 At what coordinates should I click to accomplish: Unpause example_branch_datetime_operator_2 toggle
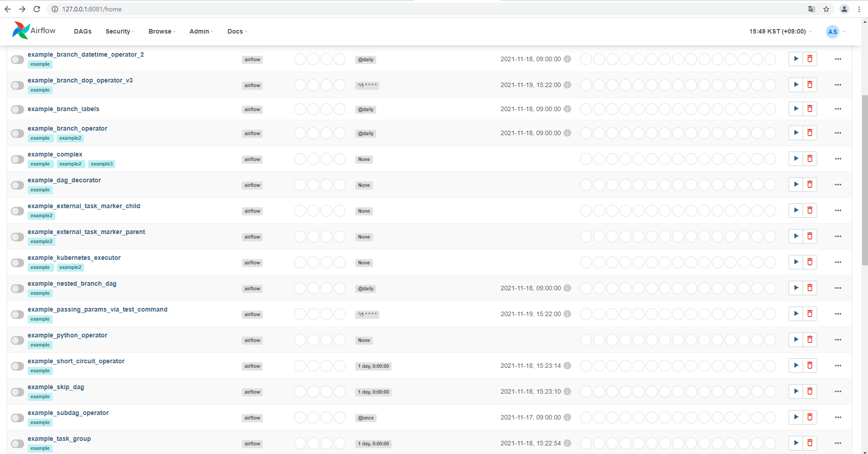pyautogui.click(x=17, y=59)
